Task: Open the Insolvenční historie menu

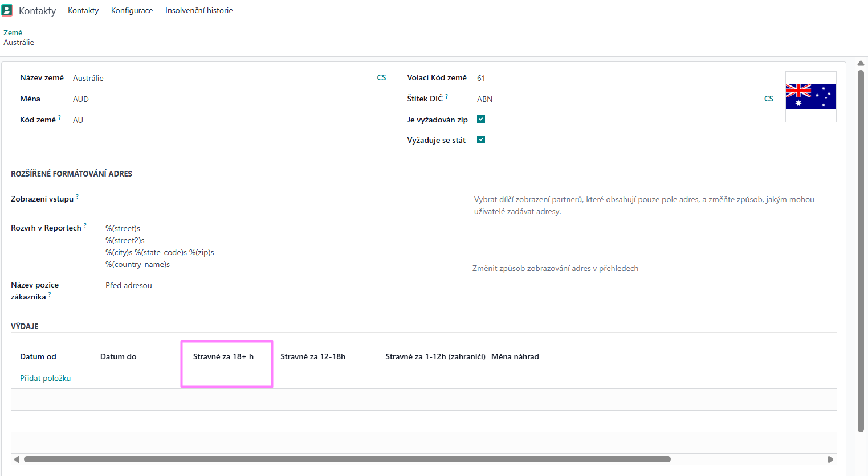Action: pos(199,10)
